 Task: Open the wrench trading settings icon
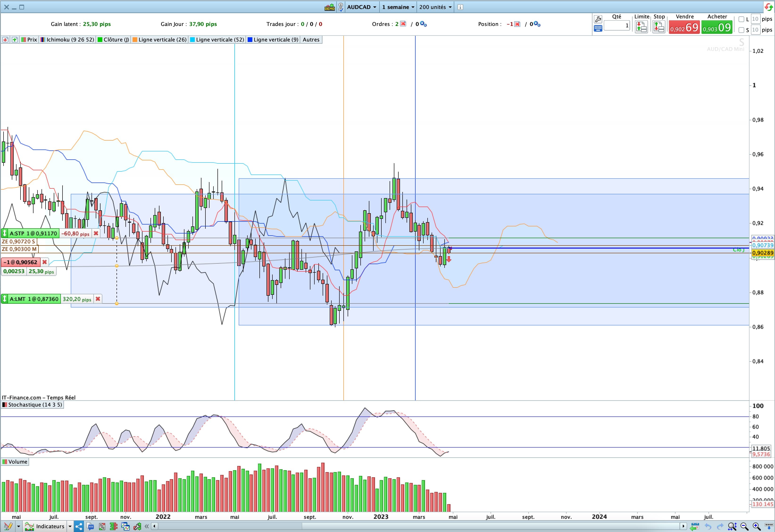click(598, 19)
